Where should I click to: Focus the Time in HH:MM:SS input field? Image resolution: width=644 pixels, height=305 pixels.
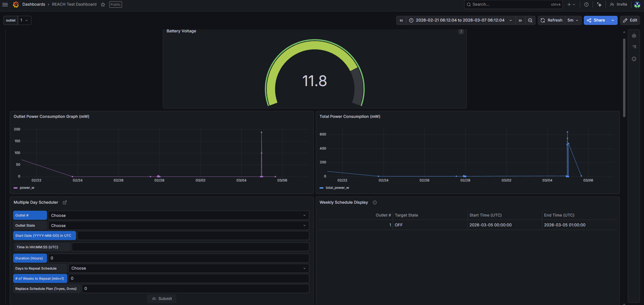[x=190, y=247]
